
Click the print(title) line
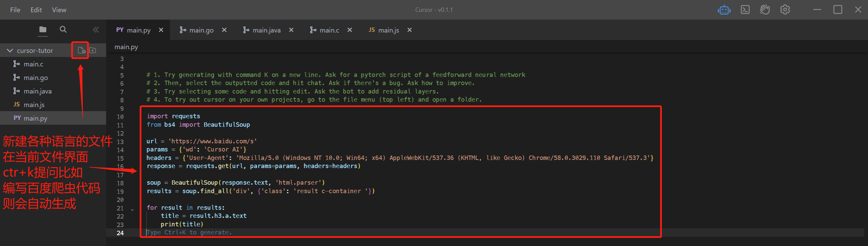coord(182,224)
